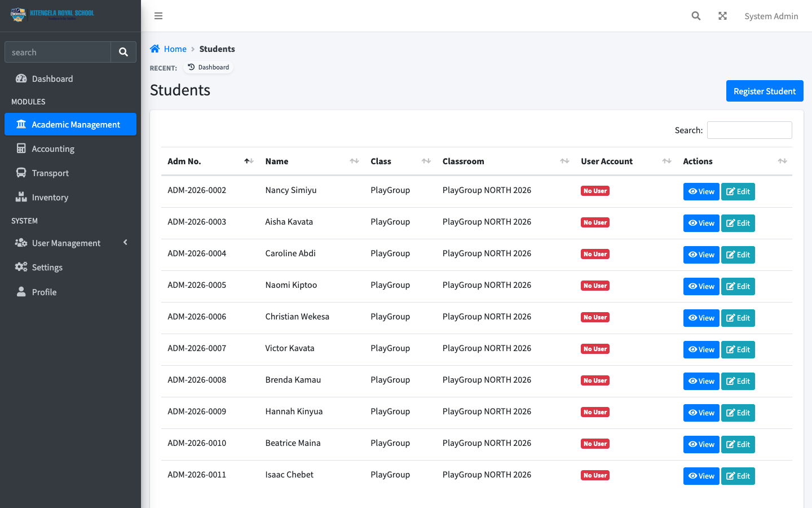This screenshot has height=508, width=812.
Task: Edit Naomi Kiptoo's record
Action: coord(738,286)
